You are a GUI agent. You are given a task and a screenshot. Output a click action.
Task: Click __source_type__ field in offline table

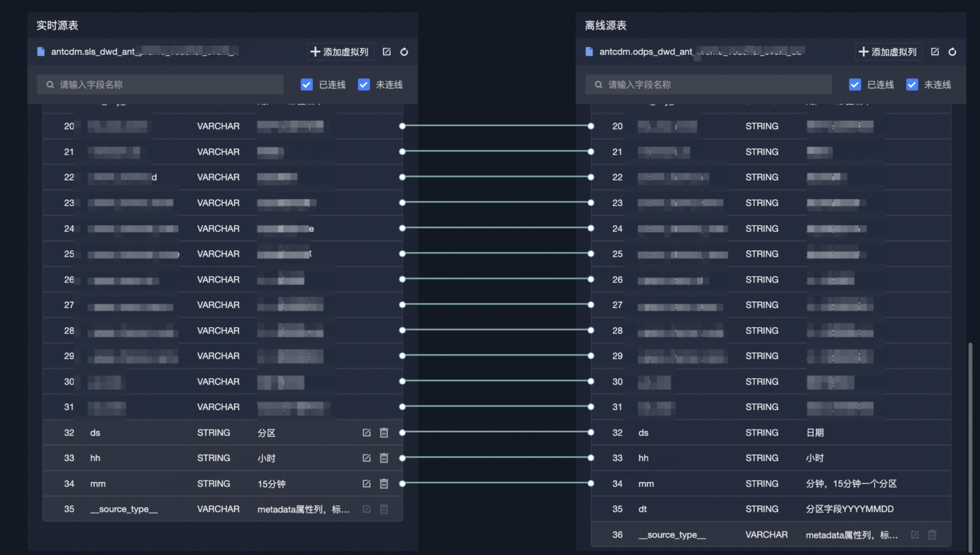click(x=672, y=535)
